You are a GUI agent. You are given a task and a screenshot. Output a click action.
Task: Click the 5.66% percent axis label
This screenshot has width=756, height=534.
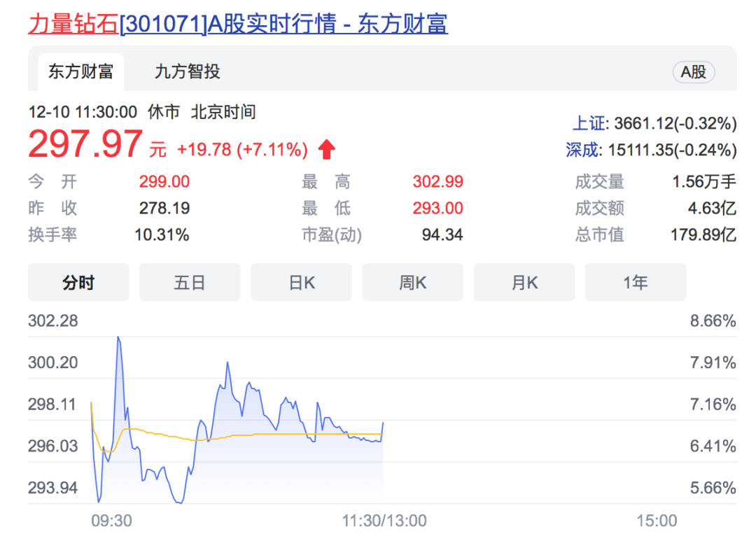click(713, 488)
